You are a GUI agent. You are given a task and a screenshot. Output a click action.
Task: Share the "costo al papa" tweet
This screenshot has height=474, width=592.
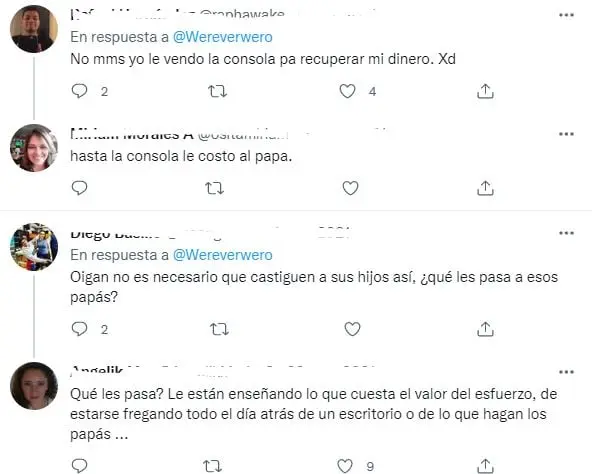click(485, 188)
